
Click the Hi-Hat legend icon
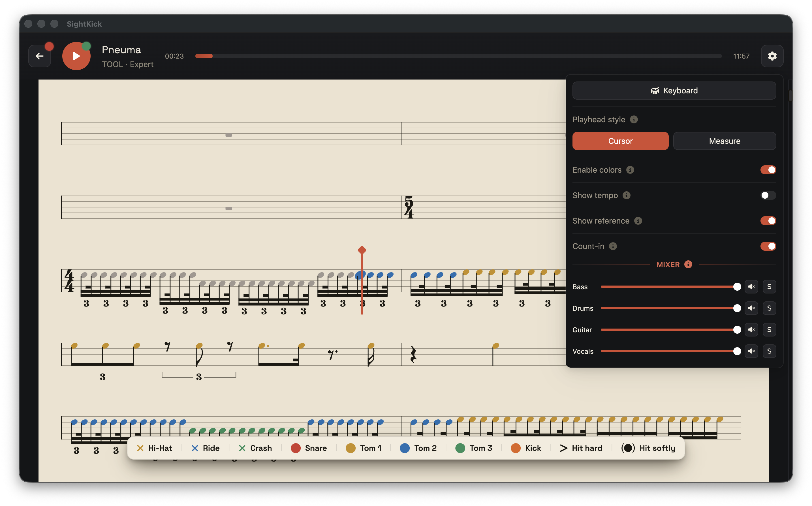click(140, 448)
